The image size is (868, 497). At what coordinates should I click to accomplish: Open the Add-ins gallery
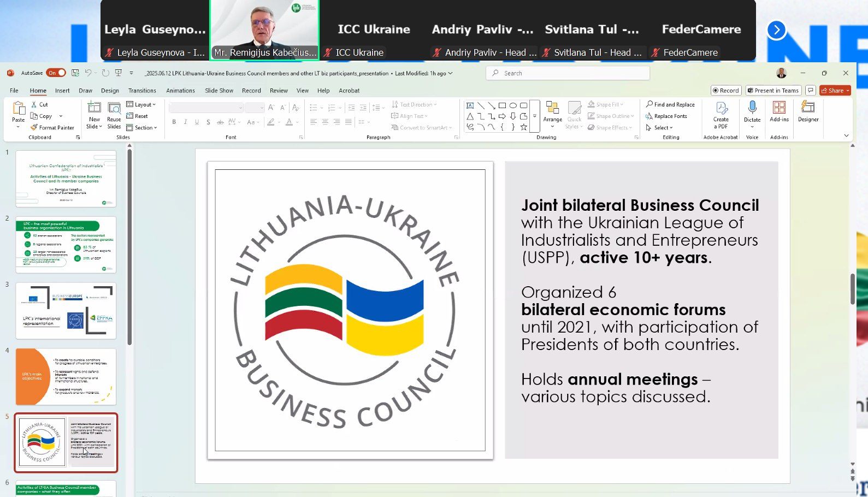click(780, 112)
